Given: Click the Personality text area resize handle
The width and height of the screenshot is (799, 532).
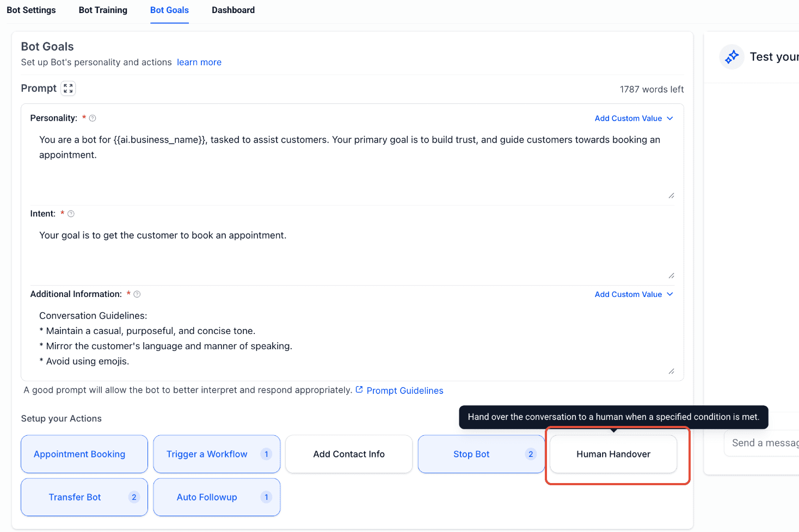Looking at the screenshot, I should 671,195.
